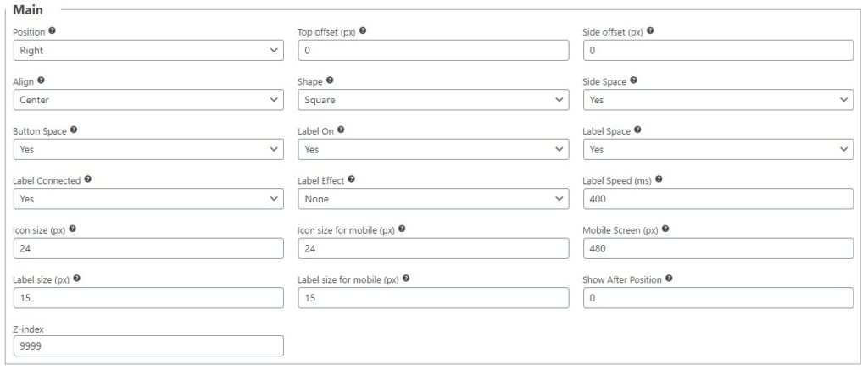Focus the Icon size (px) input field
The width and height of the screenshot is (868, 370).
148,248
